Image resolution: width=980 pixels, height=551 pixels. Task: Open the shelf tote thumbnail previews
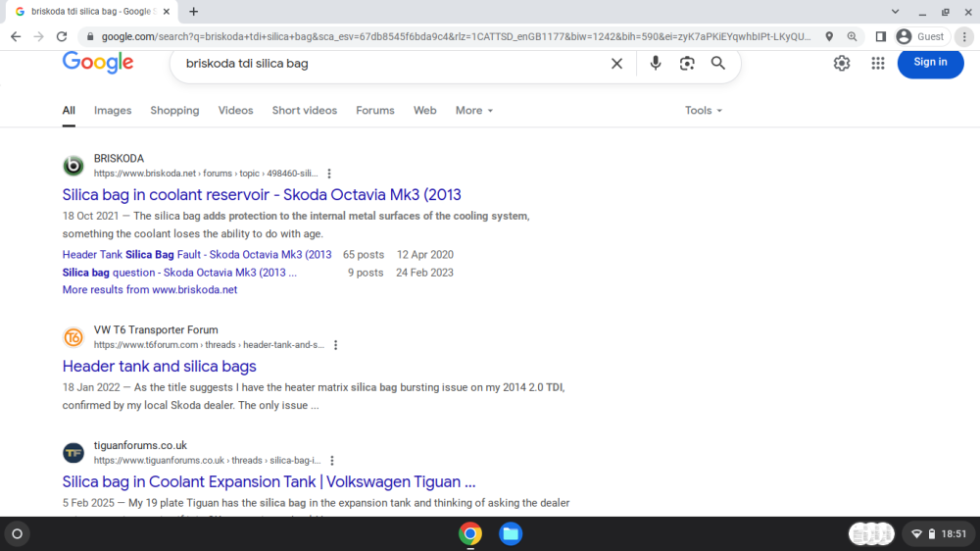pos(871,534)
